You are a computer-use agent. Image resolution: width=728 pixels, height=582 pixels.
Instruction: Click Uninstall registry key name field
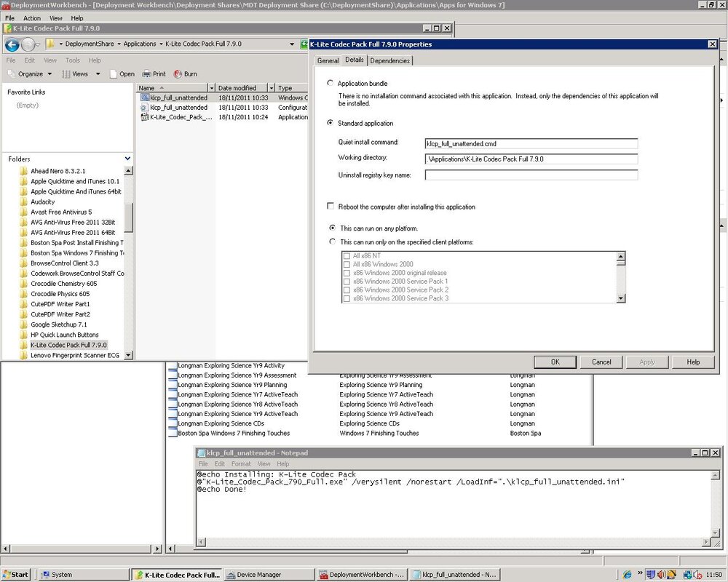(531, 175)
